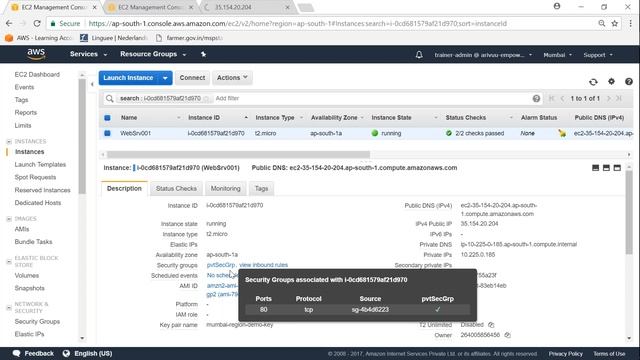Sort by Instance ID column header
This screenshot has width=640, height=360.
pyautogui.click(x=218, y=118)
